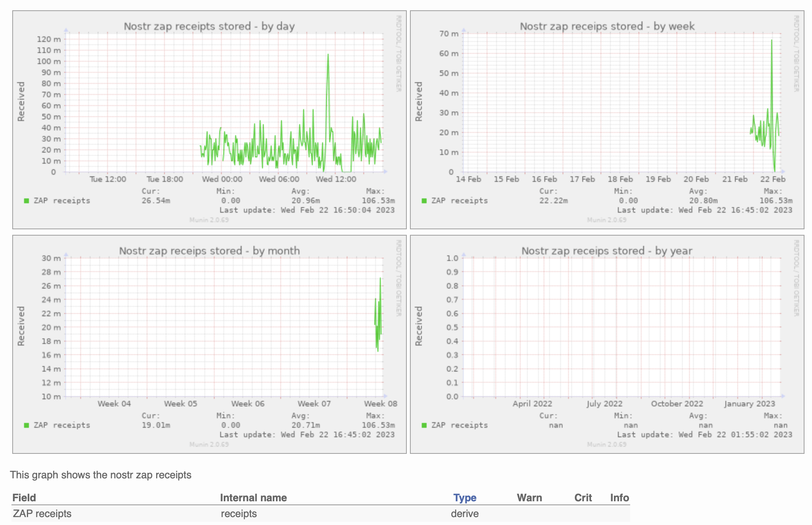Image resolution: width=812 pixels, height=525 pixels.
Task: Click the Field column header
Action: click(x=24, y=498)
